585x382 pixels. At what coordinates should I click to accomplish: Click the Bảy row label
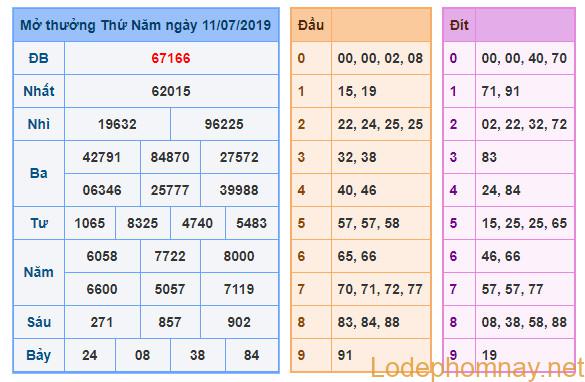tap(39, 355)
